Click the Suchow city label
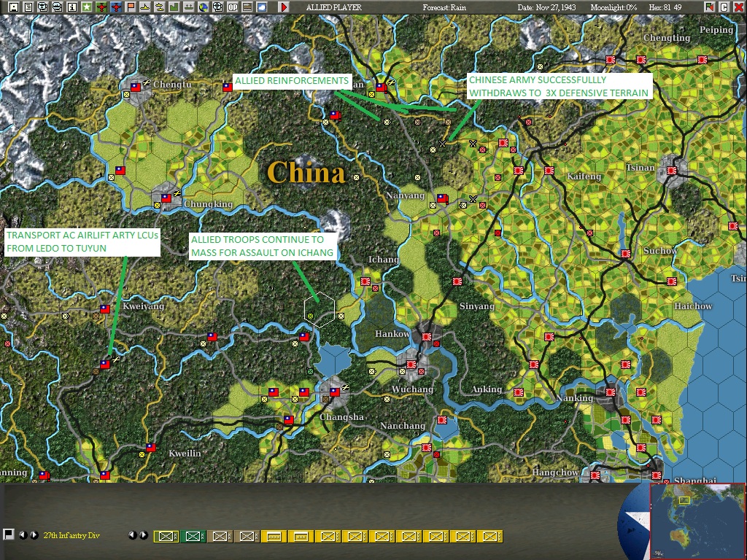747x560 pixels. click(660, 251)
